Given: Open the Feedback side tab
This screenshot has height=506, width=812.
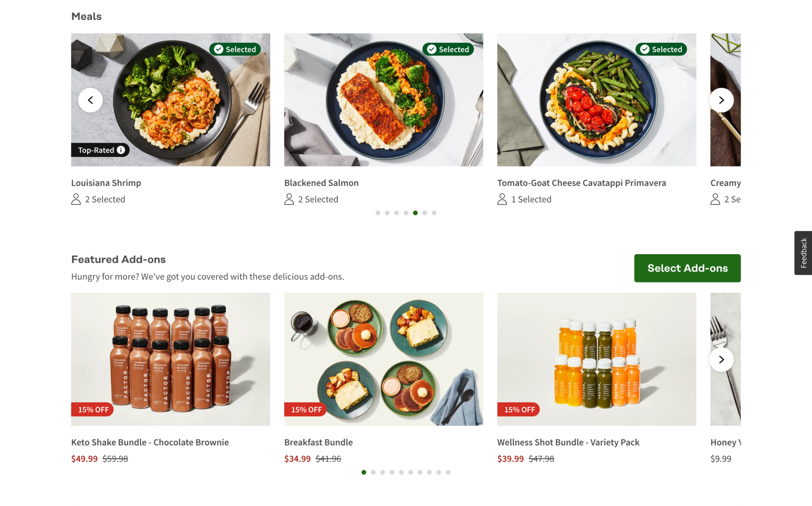Looking at the screenshot, I should [803, 253].
